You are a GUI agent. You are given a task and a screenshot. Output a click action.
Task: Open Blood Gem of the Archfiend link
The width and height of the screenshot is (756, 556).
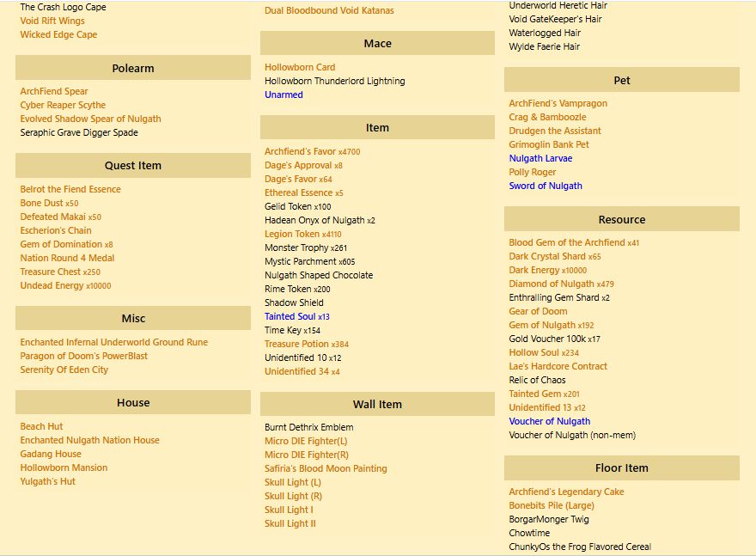coord(574,242)
